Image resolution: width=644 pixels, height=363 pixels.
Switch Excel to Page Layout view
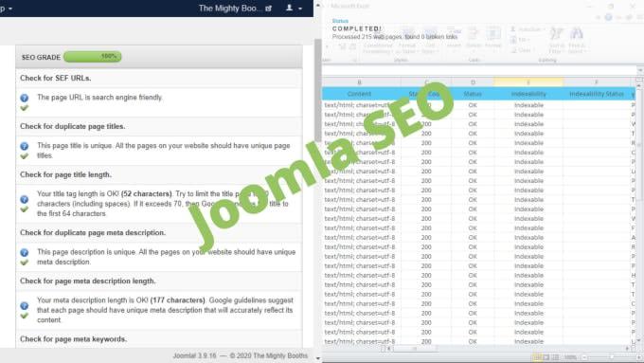click(546, 357)
